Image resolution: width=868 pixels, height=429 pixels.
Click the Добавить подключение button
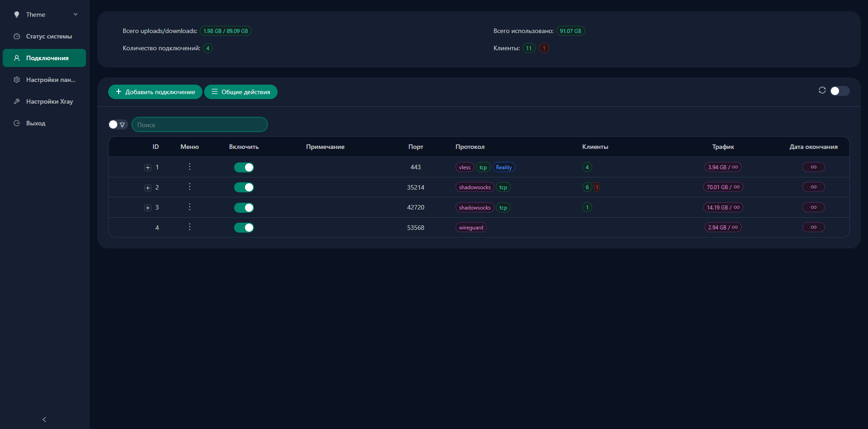coord(155,92)
